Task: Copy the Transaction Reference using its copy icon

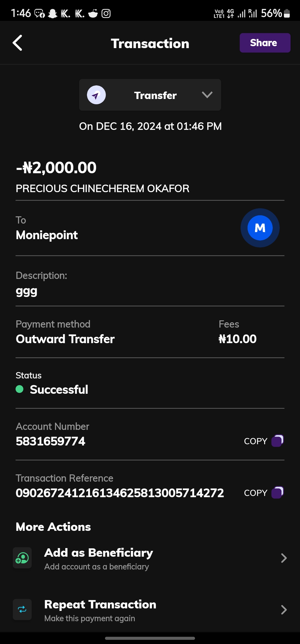Action: [x=277, y=492]
